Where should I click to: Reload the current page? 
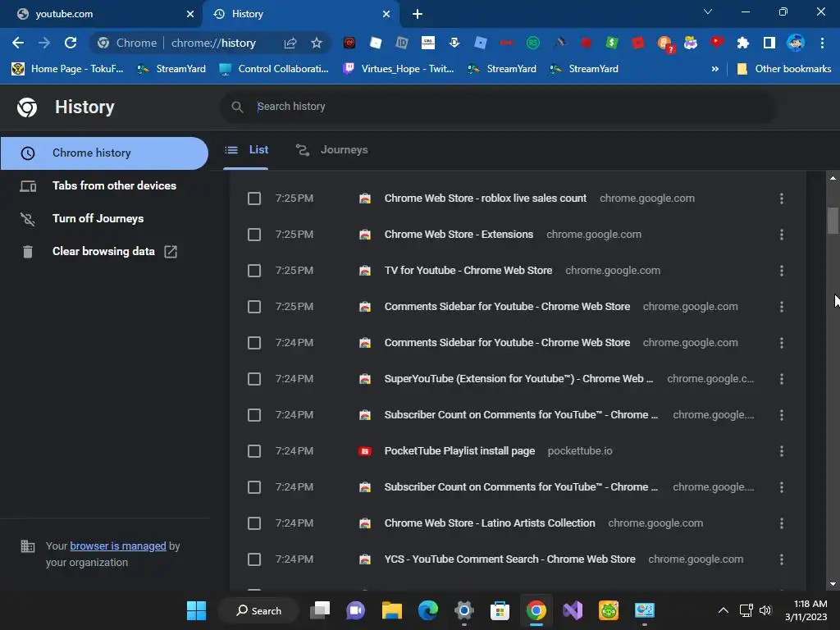click(71, 43)
